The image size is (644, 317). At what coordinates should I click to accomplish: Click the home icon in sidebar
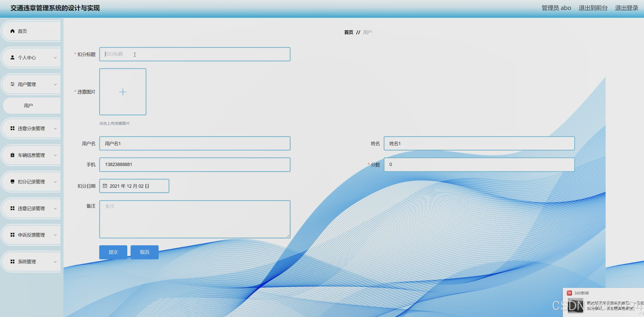tap(12, 31)
